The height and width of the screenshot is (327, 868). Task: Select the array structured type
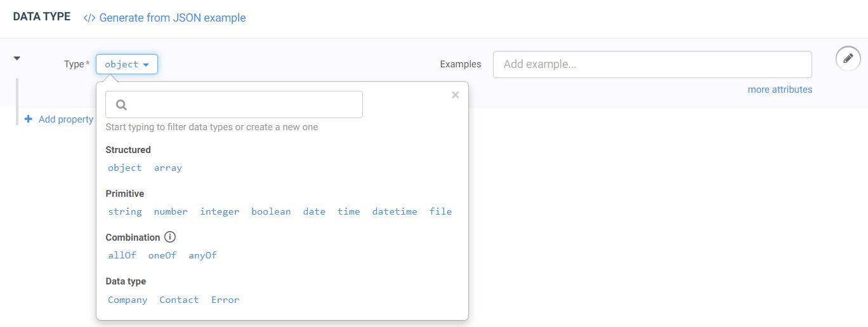[x=168, y=168]
